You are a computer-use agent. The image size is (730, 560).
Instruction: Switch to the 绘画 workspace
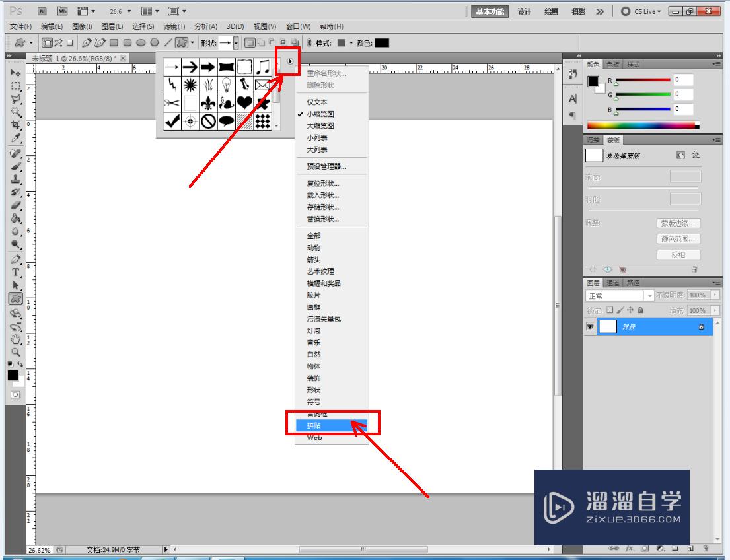point(551,11)
